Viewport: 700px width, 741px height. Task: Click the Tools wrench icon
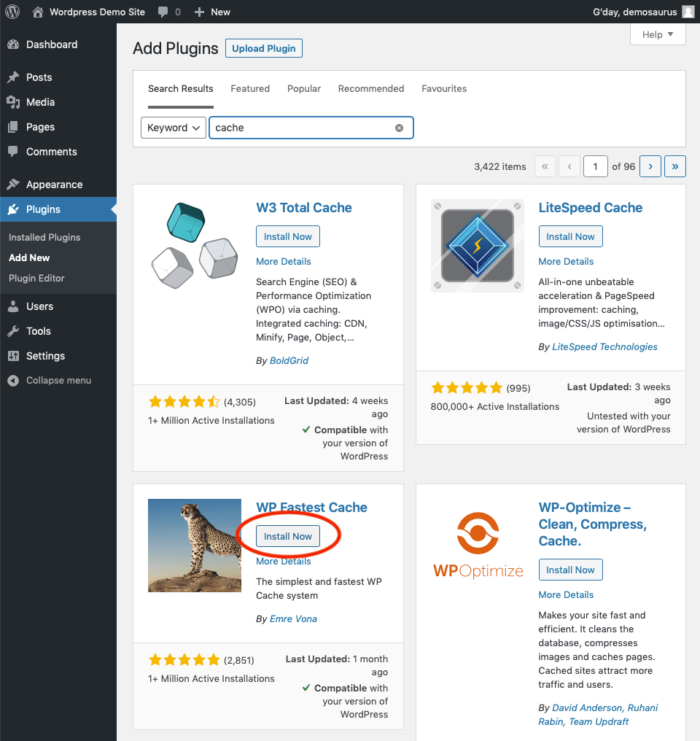(13, 331)
